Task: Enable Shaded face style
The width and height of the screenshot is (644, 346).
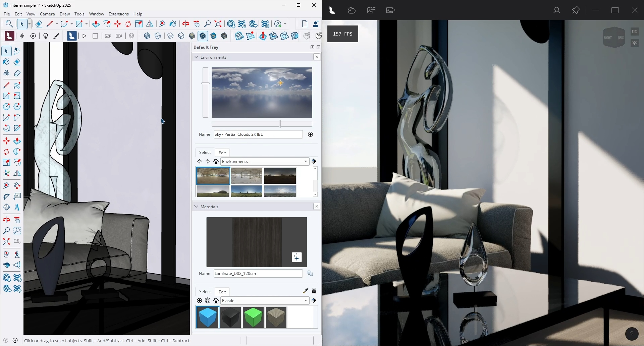Action: point(192,36)
